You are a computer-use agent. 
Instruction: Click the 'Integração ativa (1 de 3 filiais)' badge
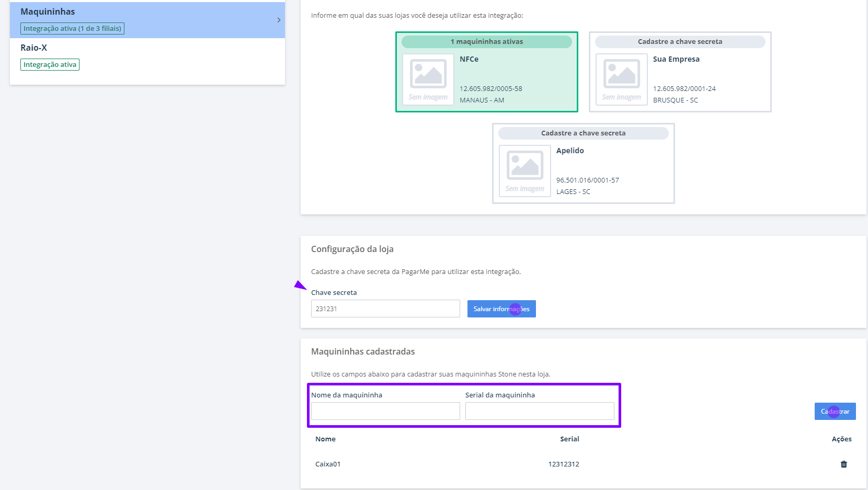72,28
